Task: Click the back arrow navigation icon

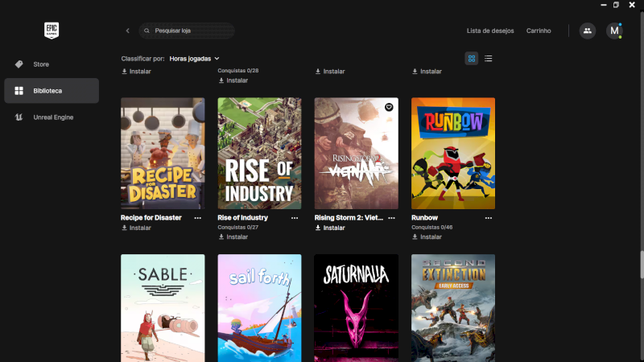Action: pyautogui.click(x=127, y=31)
